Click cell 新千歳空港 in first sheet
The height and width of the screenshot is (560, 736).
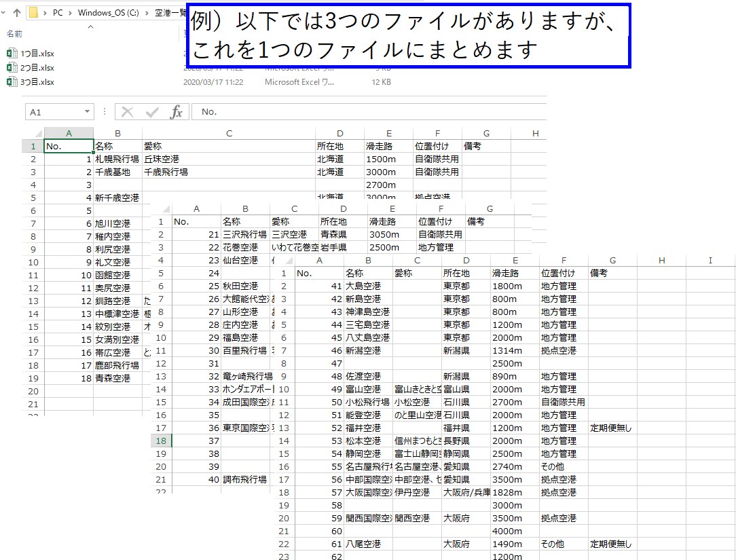point(117,198)
